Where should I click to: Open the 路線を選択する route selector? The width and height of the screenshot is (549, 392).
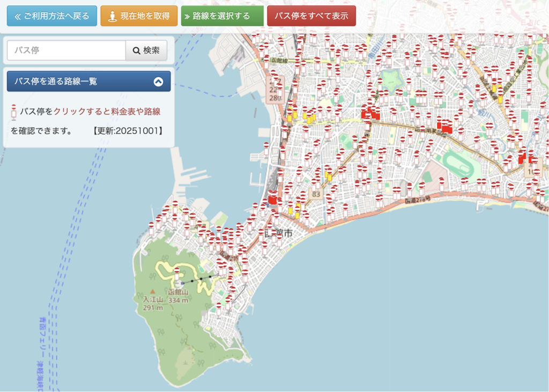(x=222, y=16)
